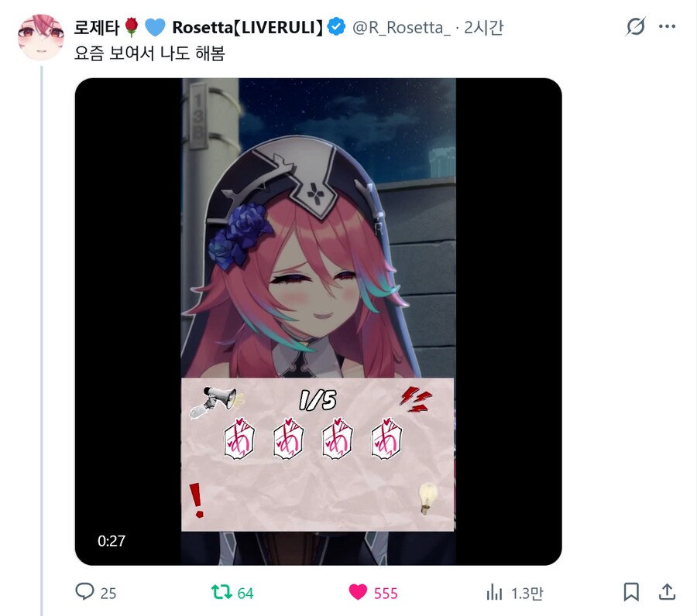Toggle the bookmark icon
The image size is (697, 616).
pos(631,592)
